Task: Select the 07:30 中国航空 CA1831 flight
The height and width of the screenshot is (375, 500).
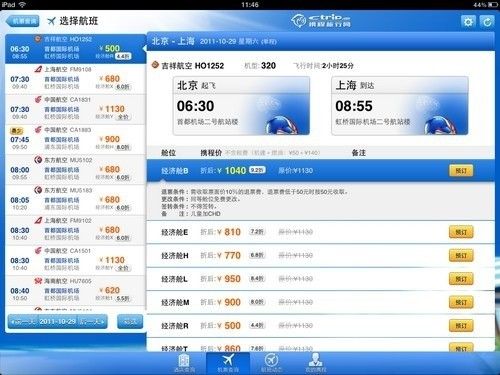Action: pos(76,109)
